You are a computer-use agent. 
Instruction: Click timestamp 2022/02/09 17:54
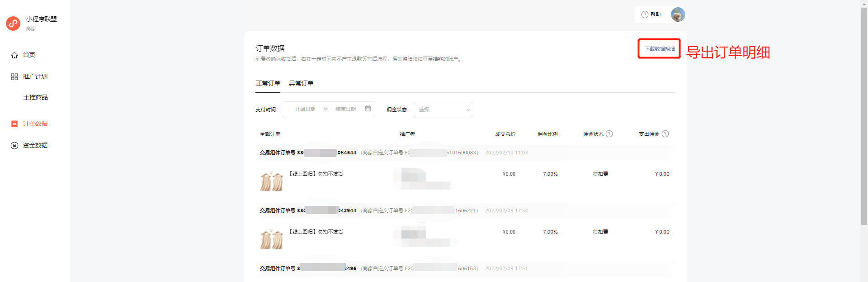(x=506, y=210)
